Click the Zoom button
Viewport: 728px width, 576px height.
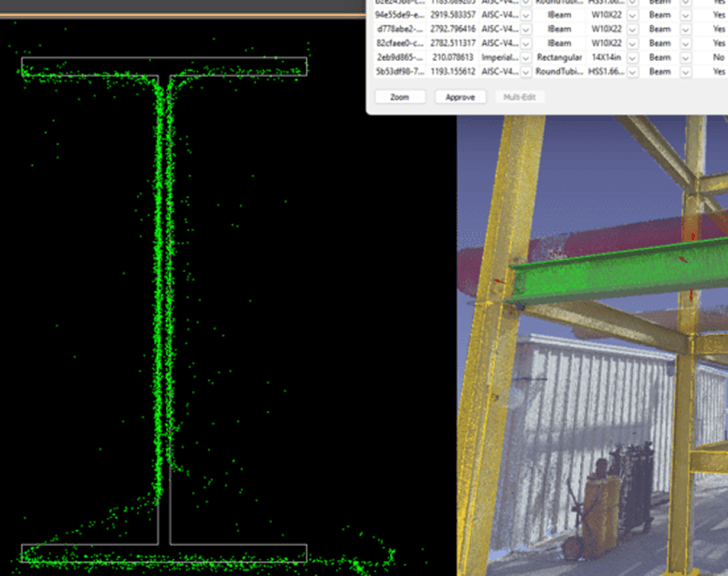[x=400, y=97]
